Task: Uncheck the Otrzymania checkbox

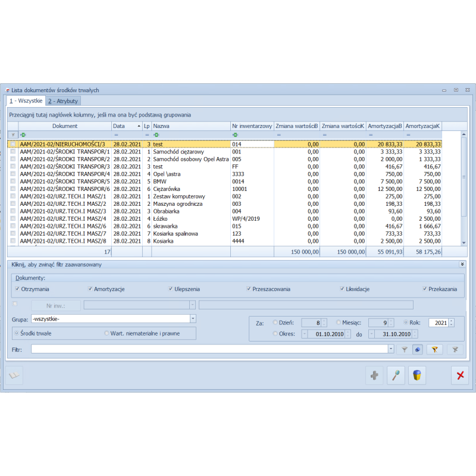Action: (17, 289)
